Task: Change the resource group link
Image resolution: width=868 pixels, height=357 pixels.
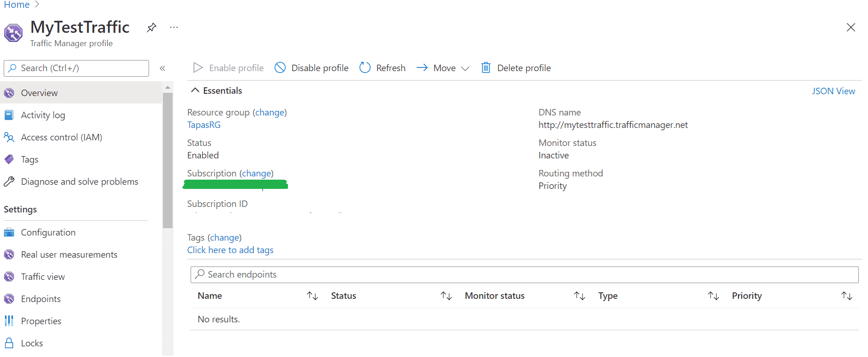Action: pyautogui.click(x=270, y=112)
